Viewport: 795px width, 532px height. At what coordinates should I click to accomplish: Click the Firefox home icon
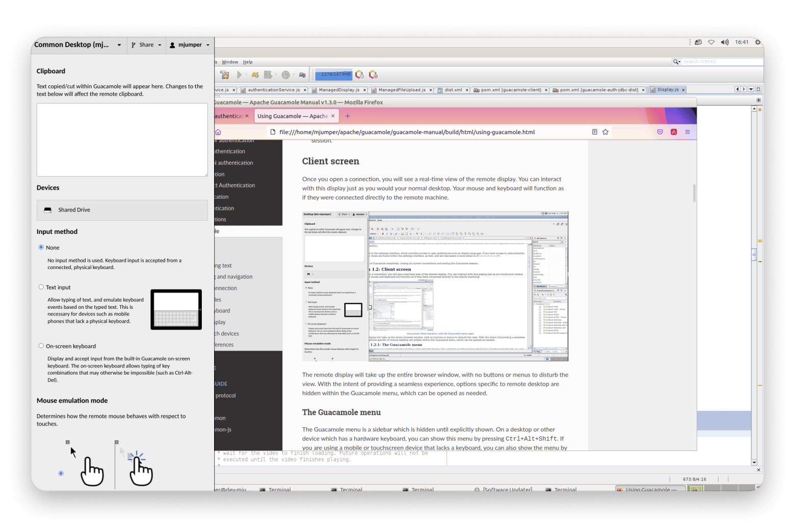coord(219,132)
